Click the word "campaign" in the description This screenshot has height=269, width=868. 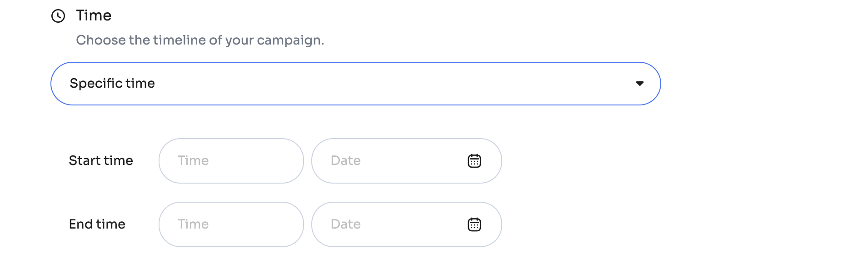tap(289, 40)
